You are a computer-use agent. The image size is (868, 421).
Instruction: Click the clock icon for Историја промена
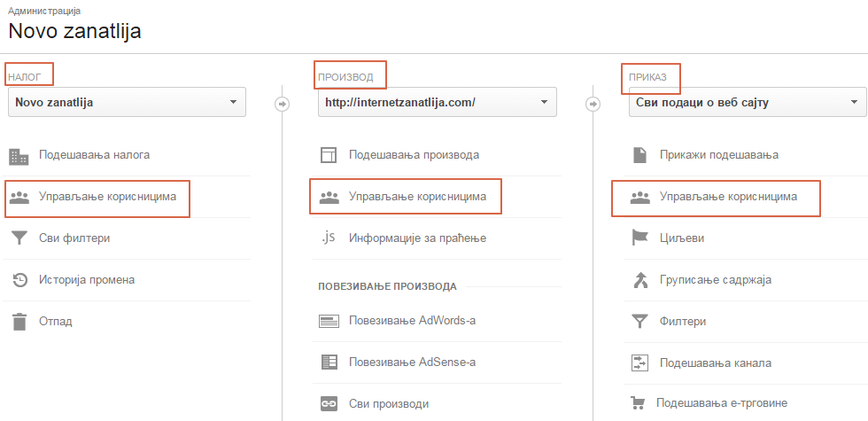click(19, 280)
